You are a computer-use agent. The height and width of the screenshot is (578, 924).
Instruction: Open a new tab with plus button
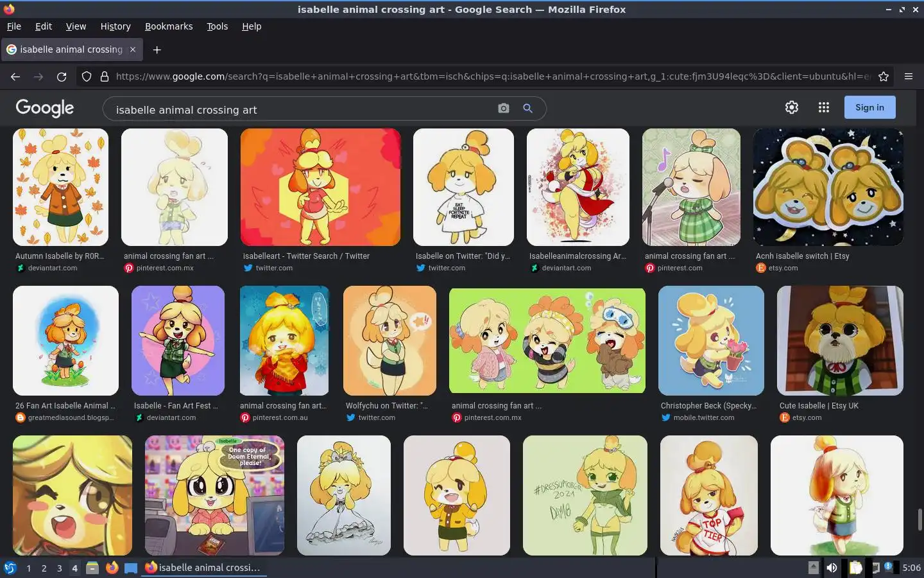pyautogui.click(x=157, y=49)
